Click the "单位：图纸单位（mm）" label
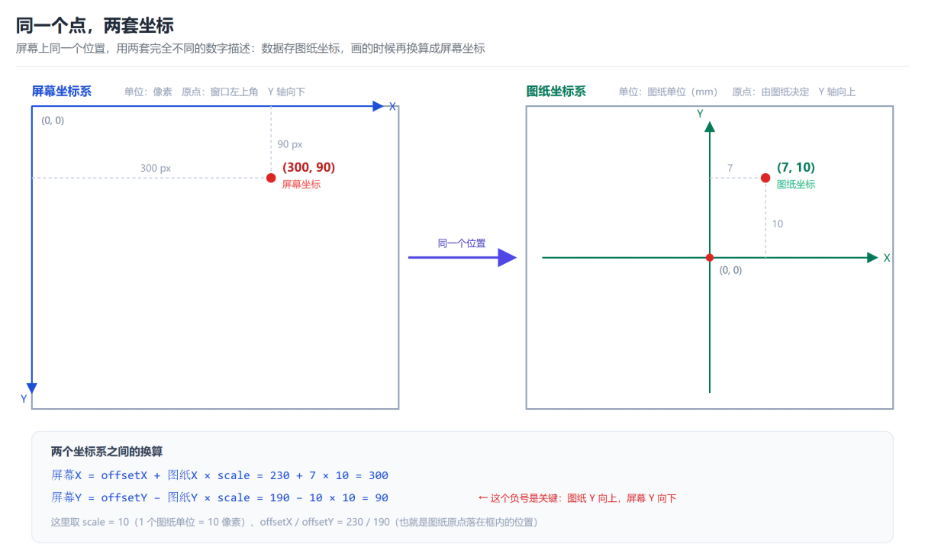The width and height of the screenshot is (925, 560). coord(669,92)
